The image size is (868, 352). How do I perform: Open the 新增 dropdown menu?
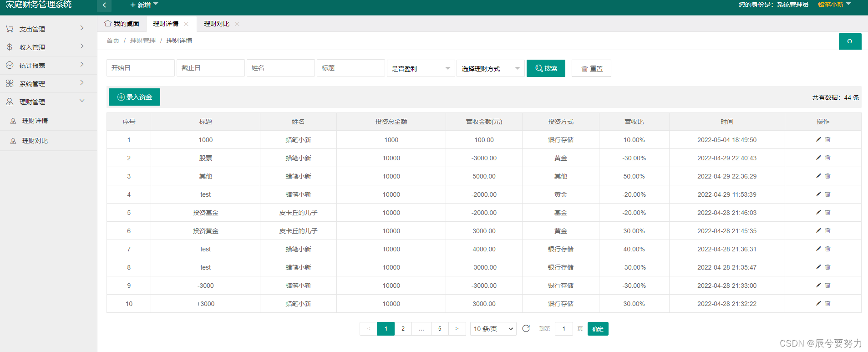point(144,5)
